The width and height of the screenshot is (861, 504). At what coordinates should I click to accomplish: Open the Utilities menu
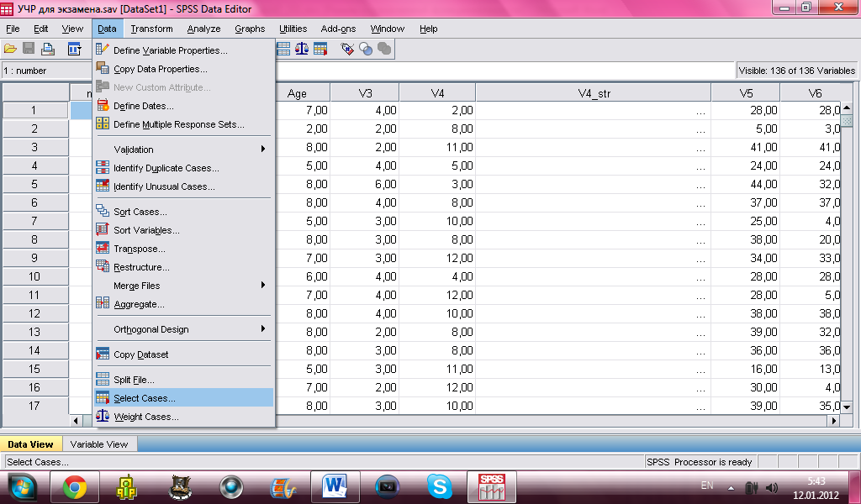[x=293, y=29]
